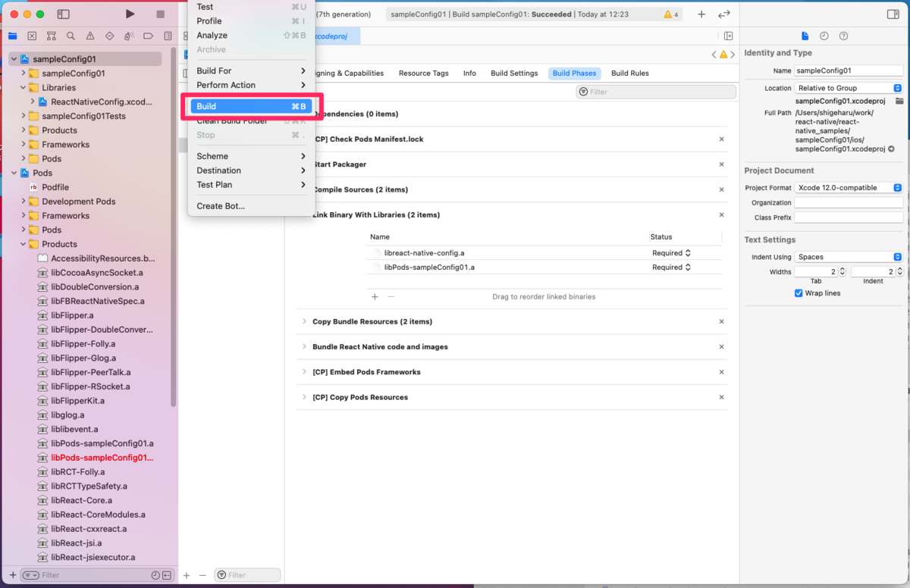Select the Quick Help inspector icon
Screen dimensions: 910x588
[x=843, y=36]
